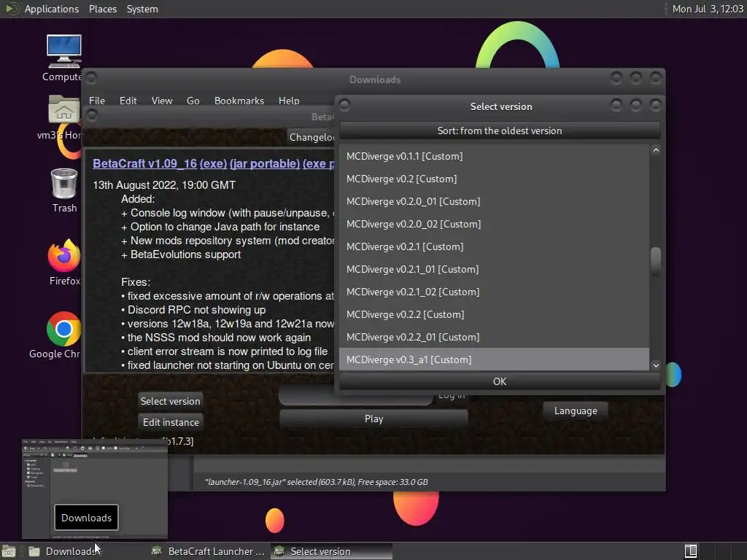747x560 pixels.
Task: Select MCDiverge v0.2.2 [Custom]
Action: tap(494, 314)
